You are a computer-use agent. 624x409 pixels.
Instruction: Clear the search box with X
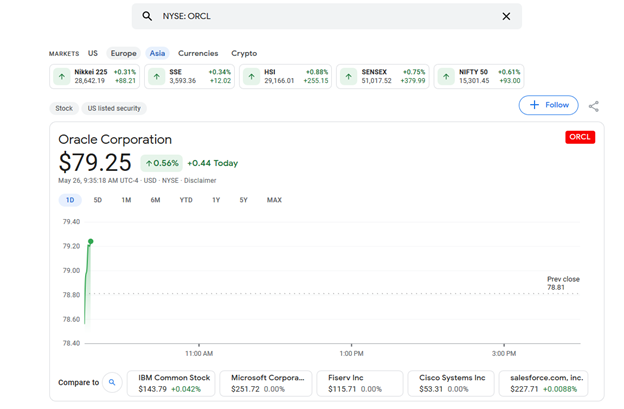[506, 16]
